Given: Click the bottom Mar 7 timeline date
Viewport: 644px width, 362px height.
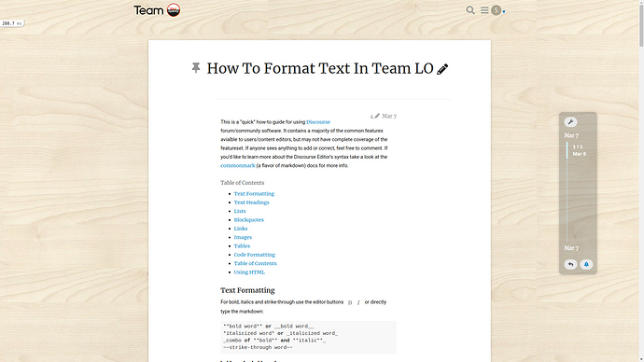Looking at the screenshot, I should [571, 248].
